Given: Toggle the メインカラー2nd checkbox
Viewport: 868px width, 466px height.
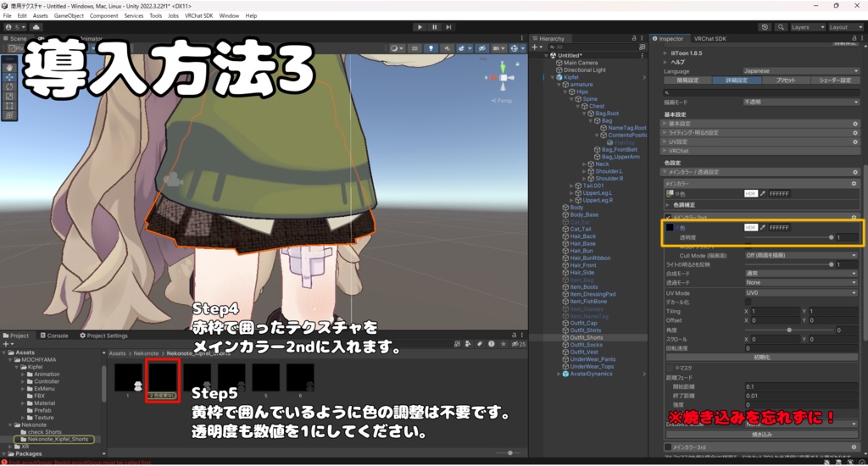Looking at the screenshot, I should click(668, 218).
